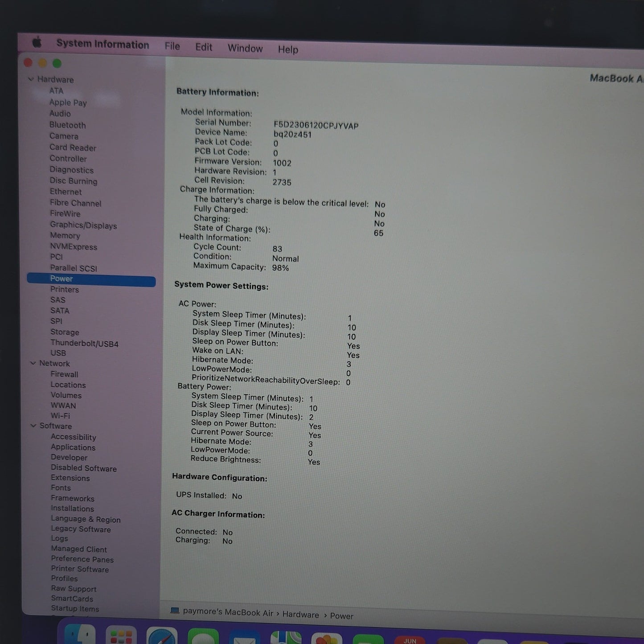Click Cycle Count value 83
This screenshot has width=644, height=644.
(277, 249)
